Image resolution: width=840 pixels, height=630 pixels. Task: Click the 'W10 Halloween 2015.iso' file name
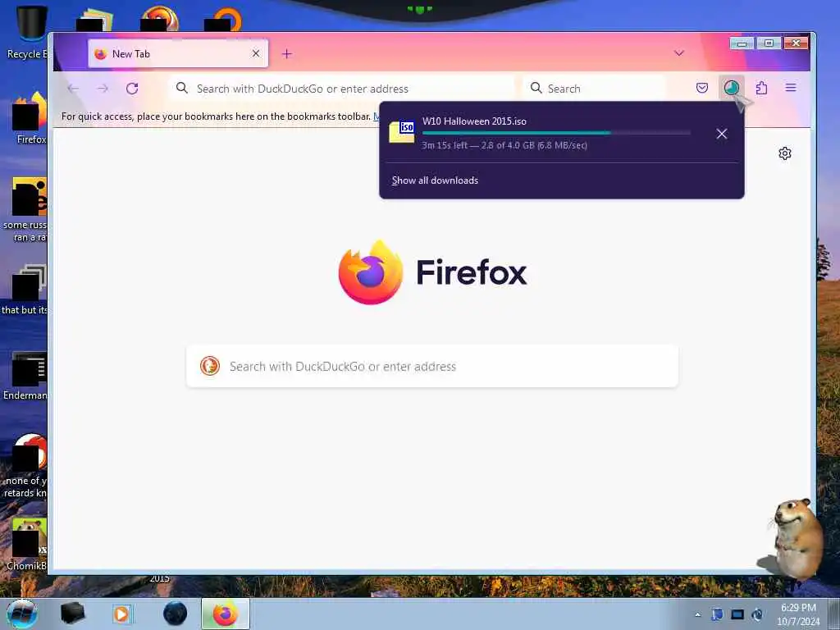pos(474,121)
